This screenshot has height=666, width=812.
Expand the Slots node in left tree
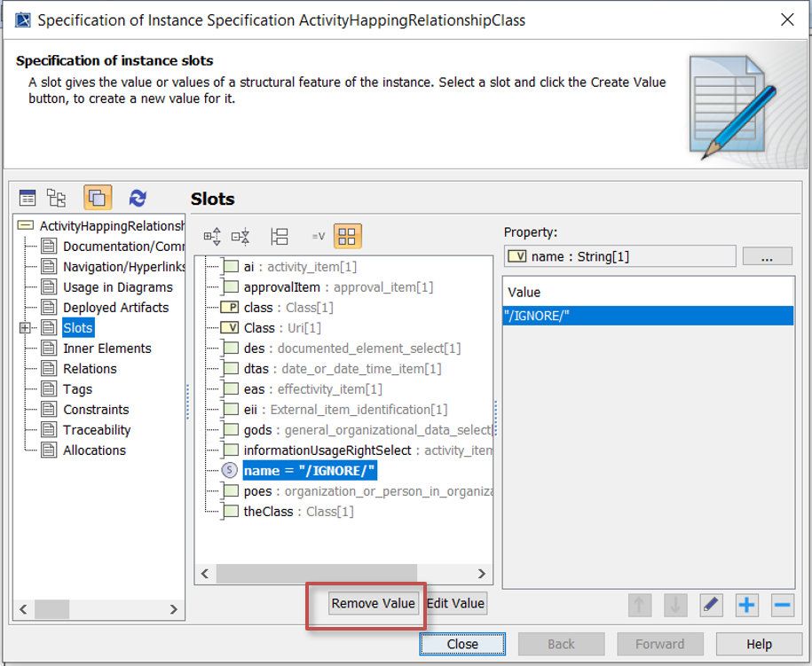24,328
